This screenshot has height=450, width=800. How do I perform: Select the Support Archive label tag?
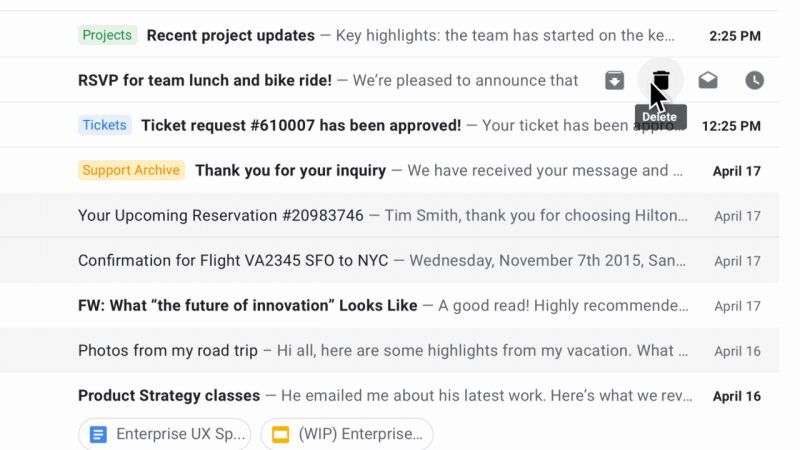(x=131, y=170)
